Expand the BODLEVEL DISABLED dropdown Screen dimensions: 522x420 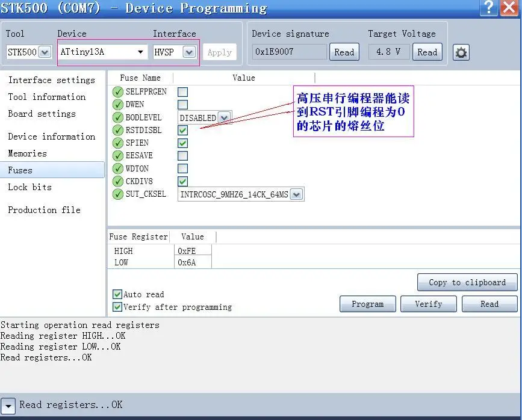[x=205, y=118]
